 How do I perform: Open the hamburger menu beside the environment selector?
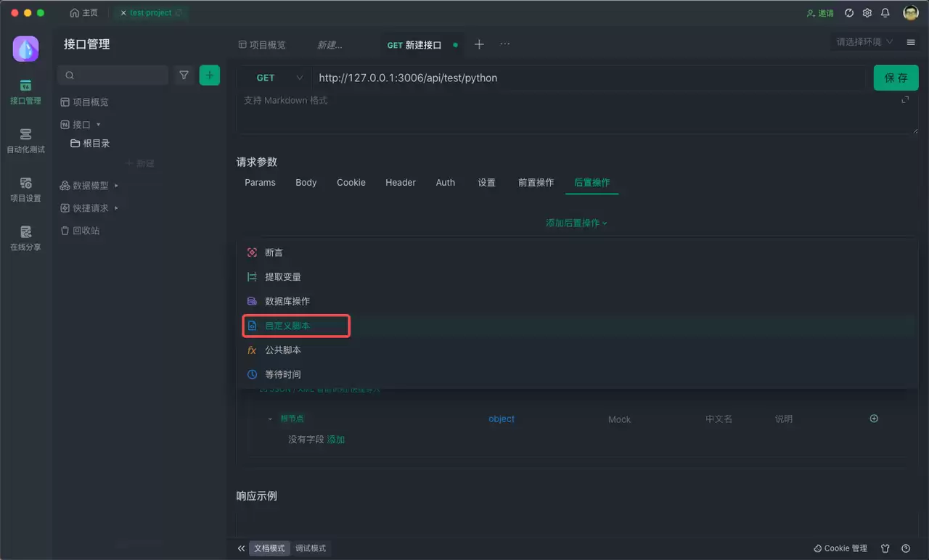(911, 42)
